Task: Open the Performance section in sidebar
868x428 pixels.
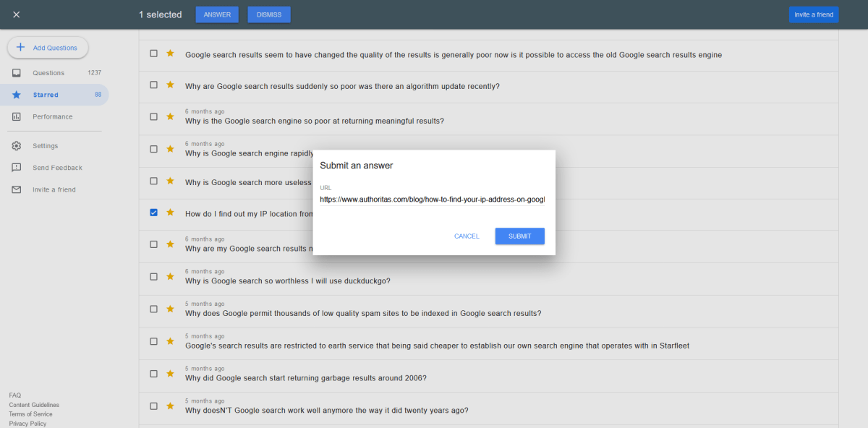Action: click(x=54, y=116)
